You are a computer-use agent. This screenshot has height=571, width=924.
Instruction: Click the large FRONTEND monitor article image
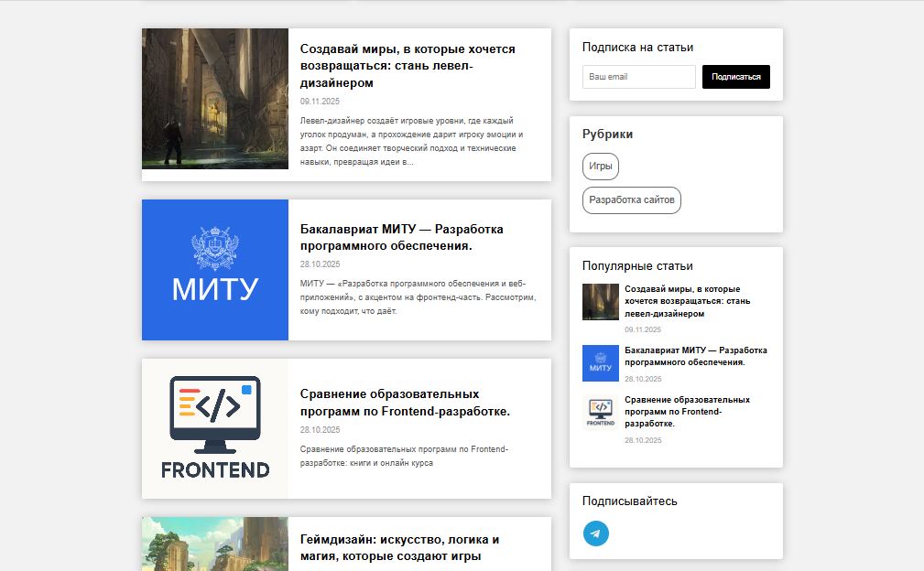coord(215,428)
